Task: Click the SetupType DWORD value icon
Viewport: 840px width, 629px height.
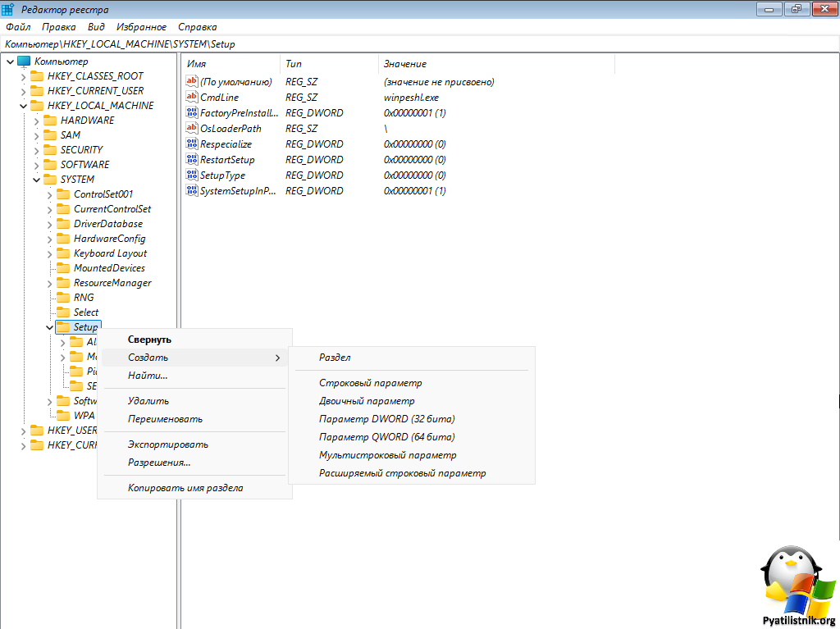Action: (x=192, y=175)
